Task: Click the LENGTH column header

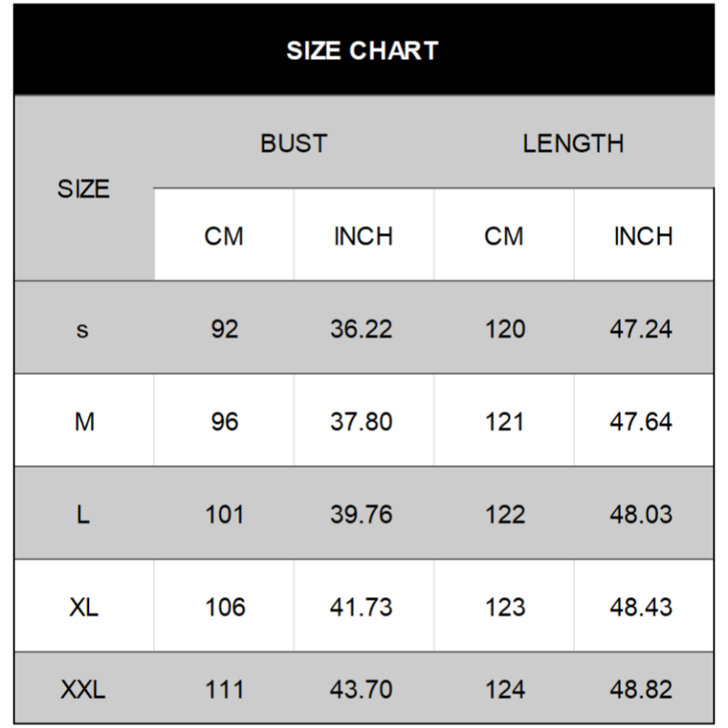Action: point(573,143)
